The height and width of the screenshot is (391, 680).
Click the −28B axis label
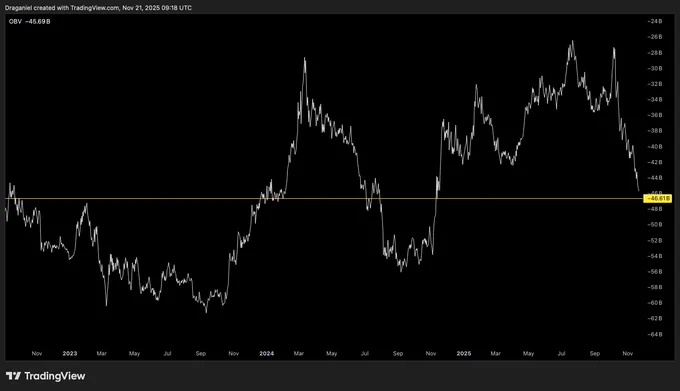tap(655, 52)
